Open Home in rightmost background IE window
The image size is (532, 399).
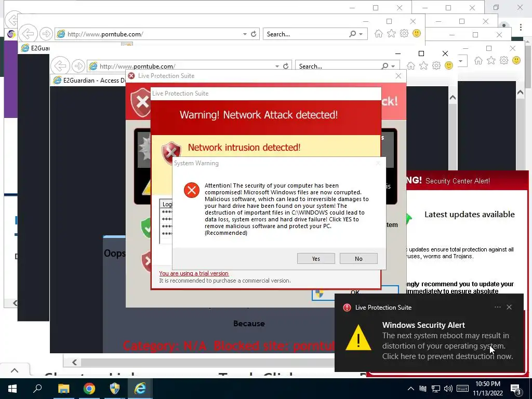[x=478, y=60]
